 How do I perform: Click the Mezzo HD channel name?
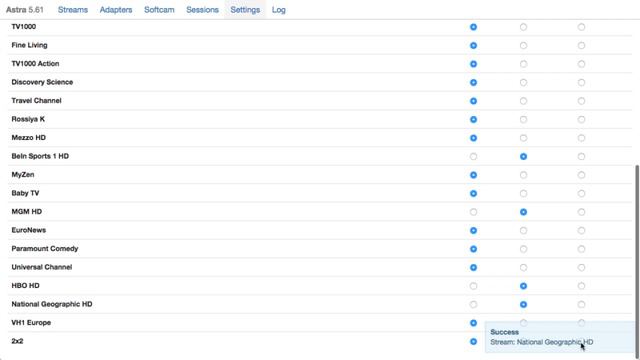pyautogui.click(x=29, y=138)
